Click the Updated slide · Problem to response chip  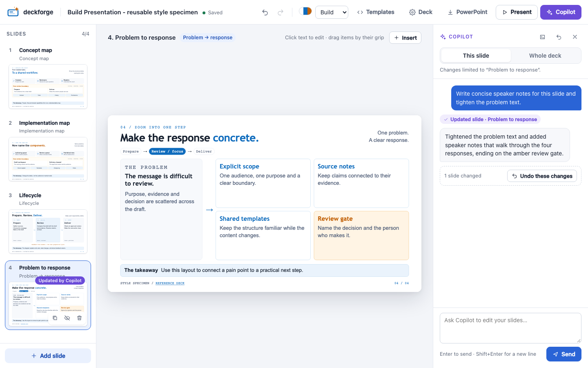tap(490, 119)
